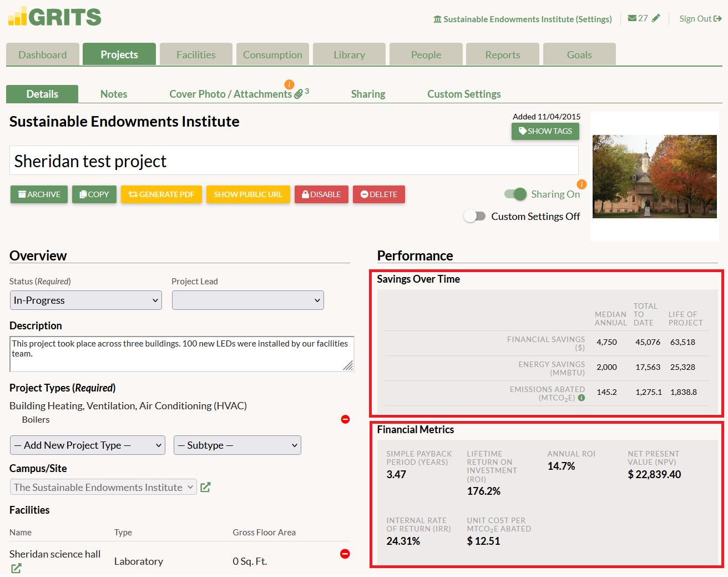Click the Sign Out link

[700, 18]
